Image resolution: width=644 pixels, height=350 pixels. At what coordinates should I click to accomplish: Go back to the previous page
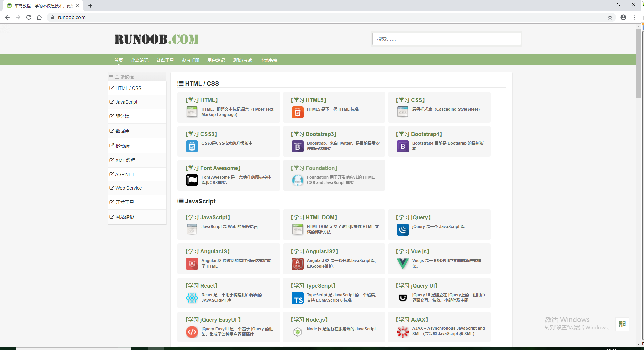tap(7, 17)
